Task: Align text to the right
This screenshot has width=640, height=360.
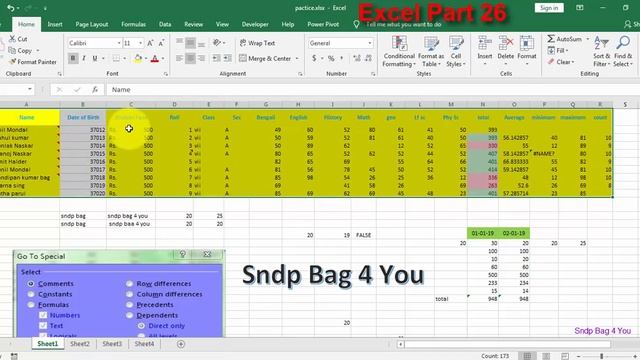Action: click(x=201, y=58)
